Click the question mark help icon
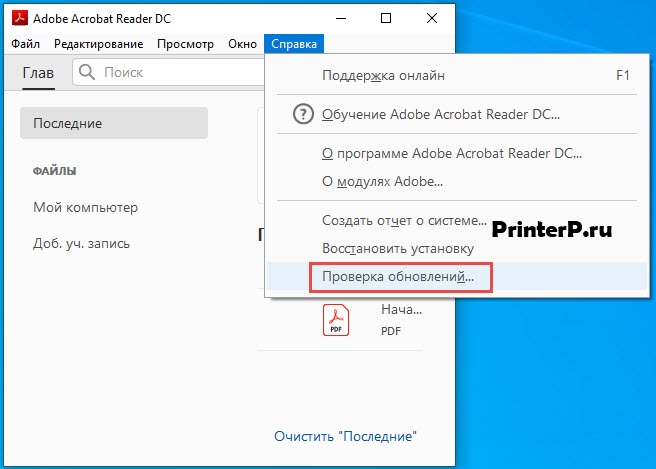656x469 pixels. pos(302,114)
